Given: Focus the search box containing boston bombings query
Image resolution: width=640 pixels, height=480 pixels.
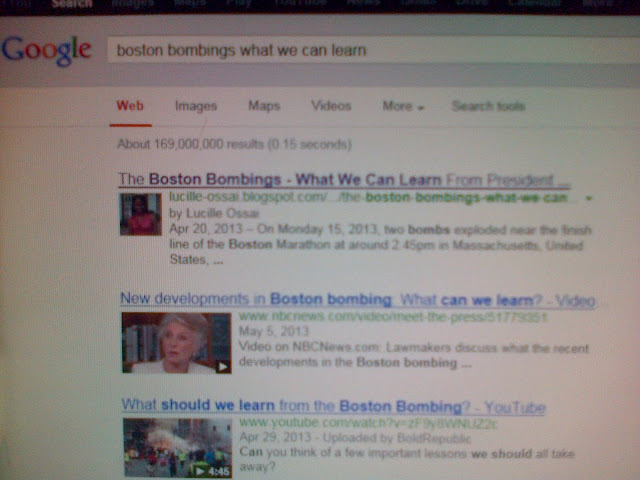Looking at the screenshot, I should [x=373, y=50].
